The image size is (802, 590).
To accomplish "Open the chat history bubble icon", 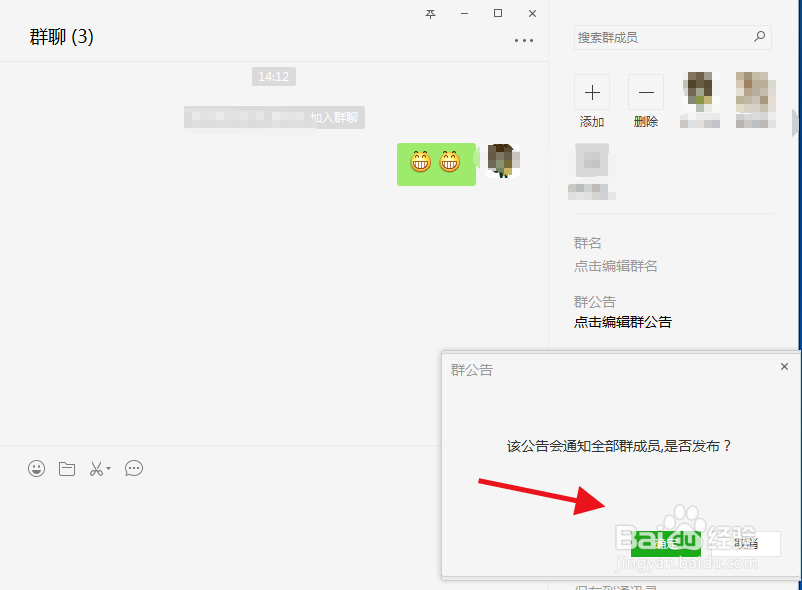I will click(134, 468).
